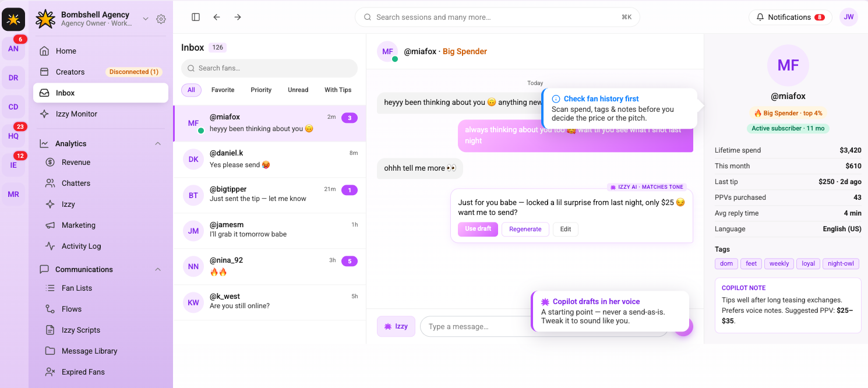Switch to the MR workspace avatar
This screenshot has width=868, height=388.
tap(13, 195)
